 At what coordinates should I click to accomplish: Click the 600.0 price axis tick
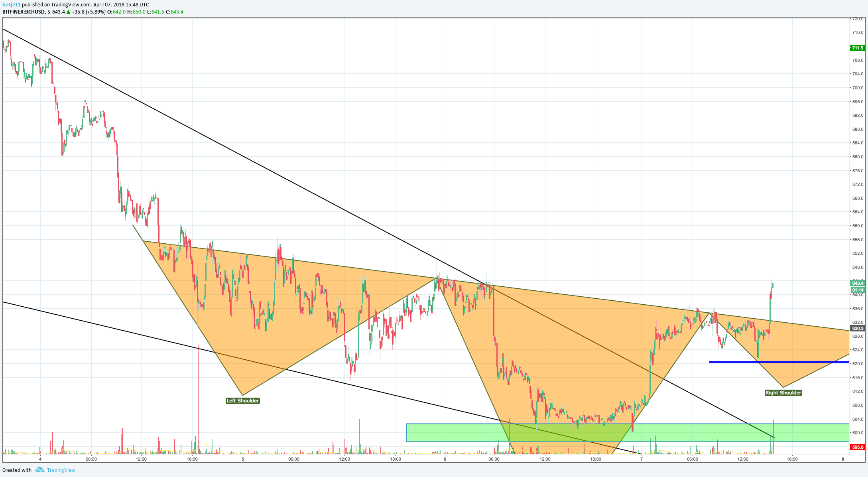coord(858,433)
